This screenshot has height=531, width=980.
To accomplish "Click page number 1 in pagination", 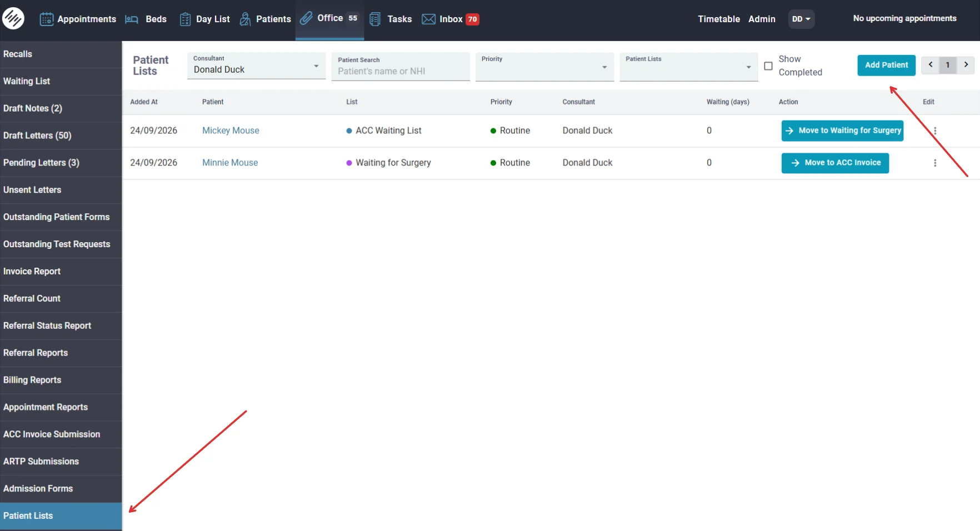I will pos(948,65).
